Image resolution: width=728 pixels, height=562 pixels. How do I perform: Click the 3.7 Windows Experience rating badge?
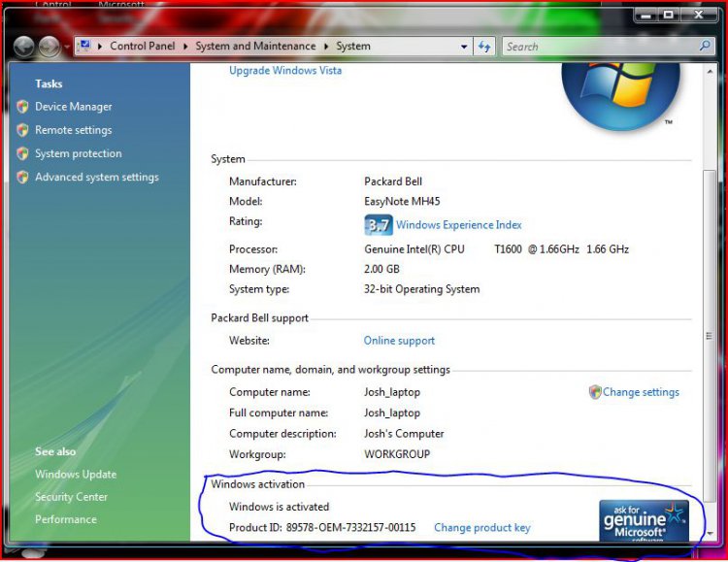click(378, 225)
